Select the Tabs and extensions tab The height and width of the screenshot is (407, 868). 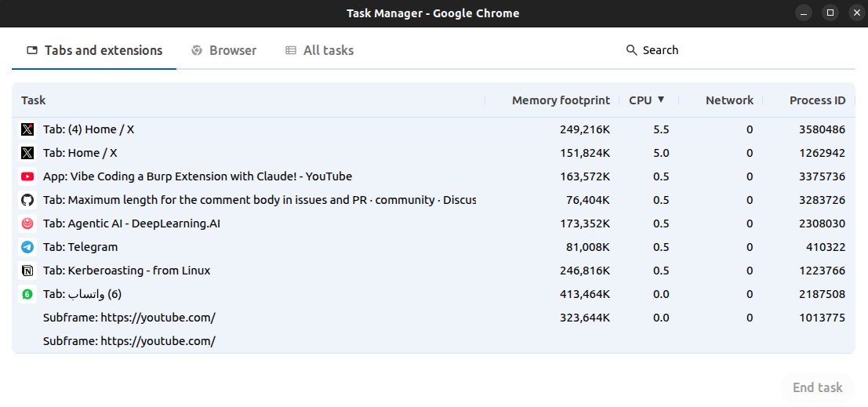point(94,50)
